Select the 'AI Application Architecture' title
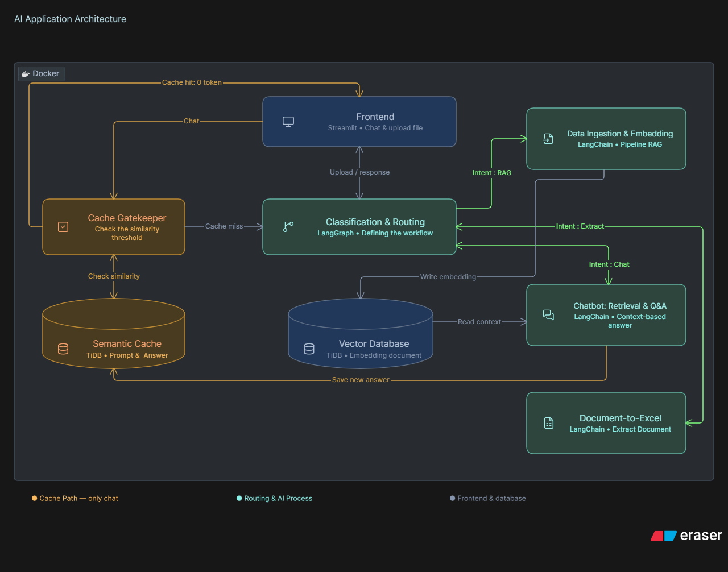This screenshot has height=572, width=728. pyautogui.click(x=71, y=19)
